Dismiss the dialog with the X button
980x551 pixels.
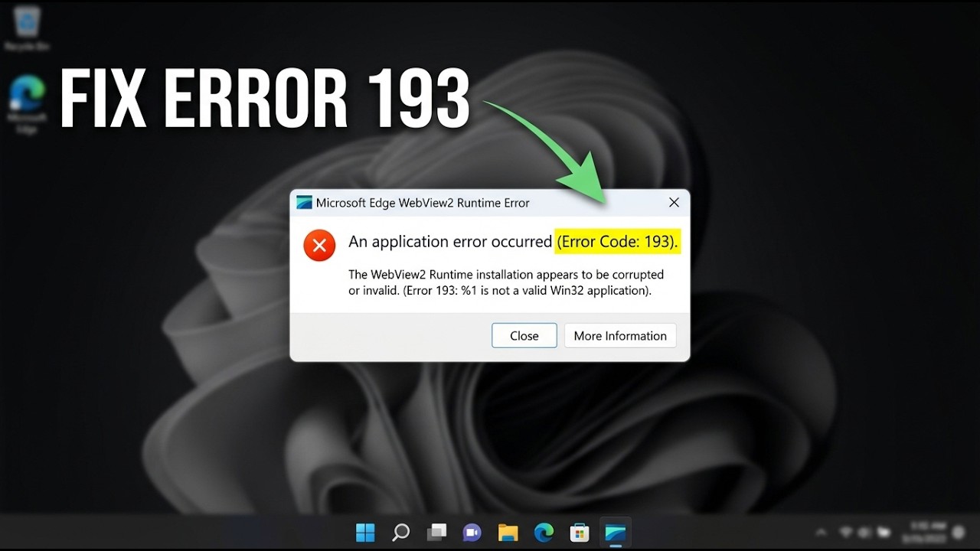674,203
